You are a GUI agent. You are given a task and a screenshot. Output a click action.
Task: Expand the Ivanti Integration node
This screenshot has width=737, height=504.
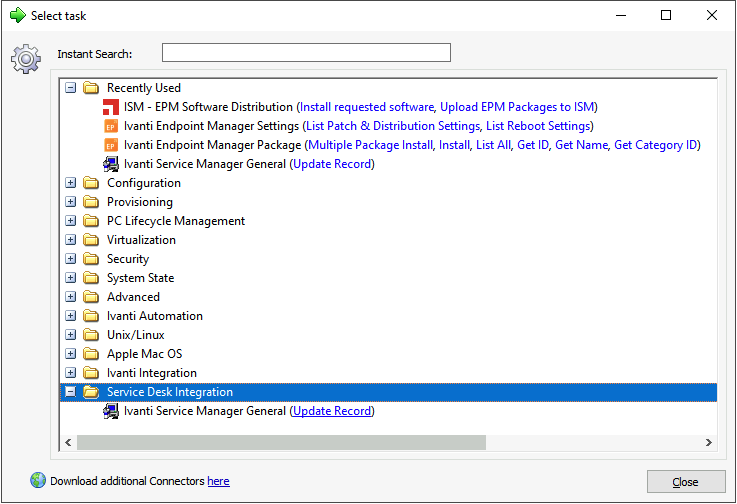71,373
